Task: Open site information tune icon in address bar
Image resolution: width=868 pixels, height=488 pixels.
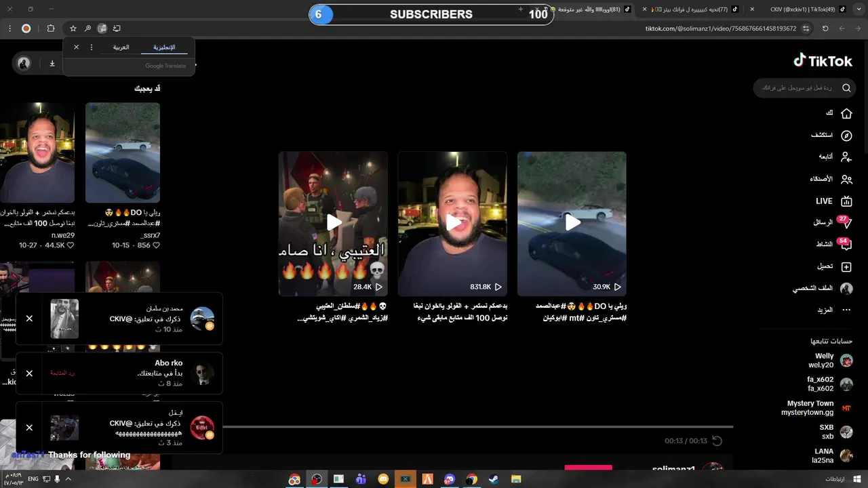Action: (x=806, y=28)
